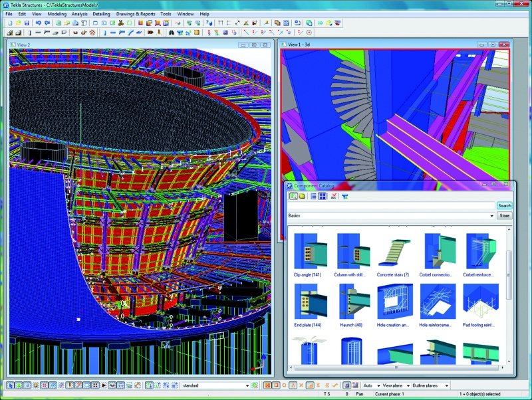Viewport: 532px width, 400px height.
Task: Click the help question-mark pointer icon
Action: coord(209,23)
